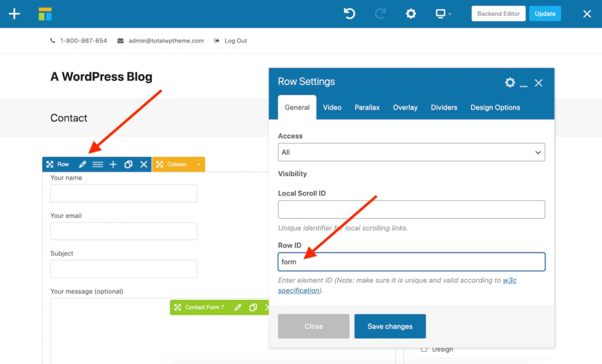Click the Undo arrow icon
The height and width of the screenshot is (364, 602).
pos(350,14)
